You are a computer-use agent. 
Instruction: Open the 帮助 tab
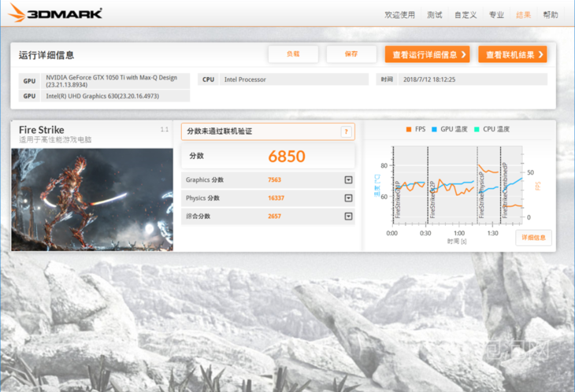551,15
